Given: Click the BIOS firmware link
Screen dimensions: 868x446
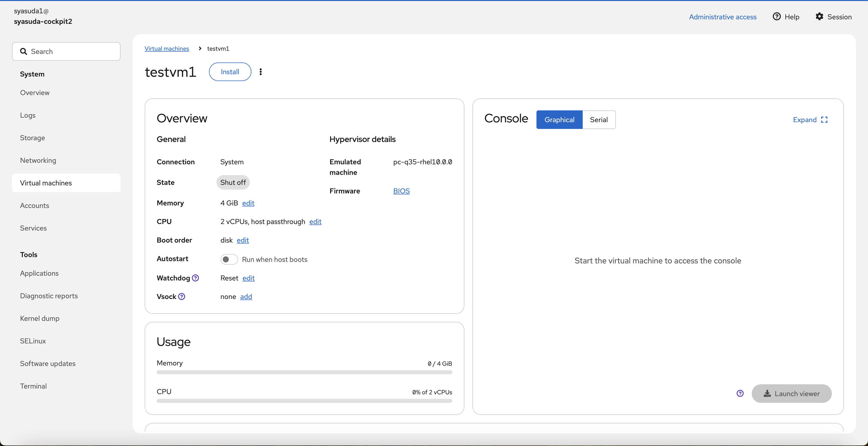Looking at the screenshot, I should coord(401,191).
